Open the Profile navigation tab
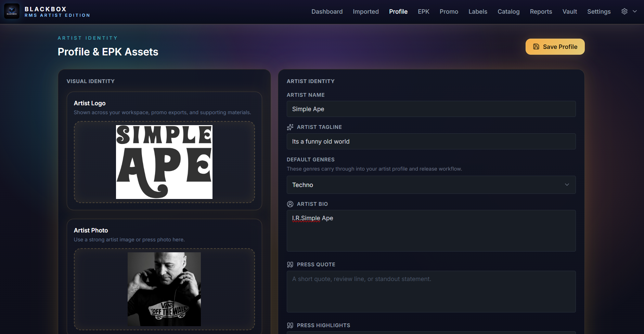The height and width of the screenshot is (334, 644). coord(398,11)
